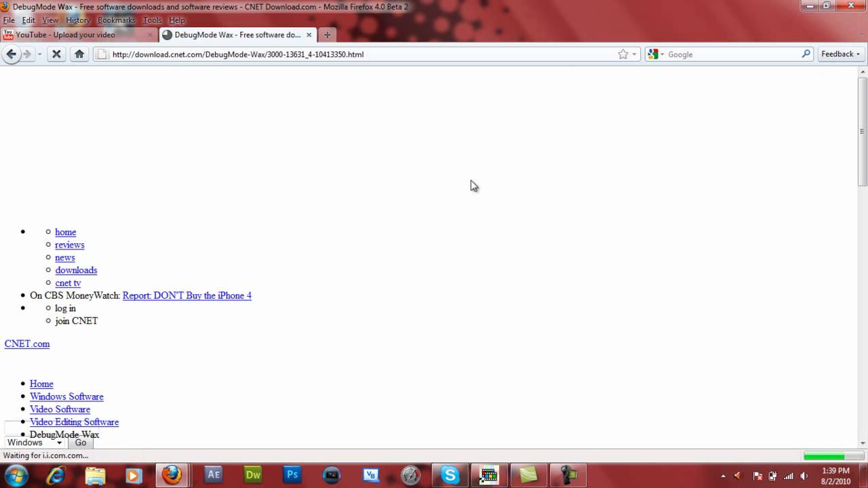Open the File menu
The width and height of the screenshot is (868, 488).
pos(9,20)
